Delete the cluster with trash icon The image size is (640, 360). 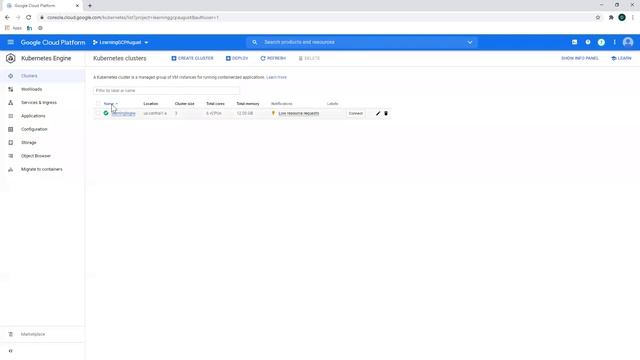tap(386, 113)
